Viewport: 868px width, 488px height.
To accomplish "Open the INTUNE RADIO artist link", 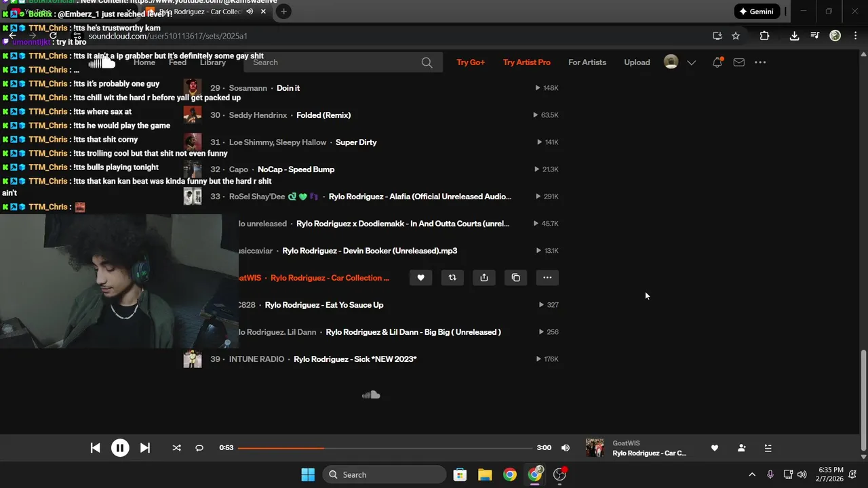I will (x=256, y=359).
